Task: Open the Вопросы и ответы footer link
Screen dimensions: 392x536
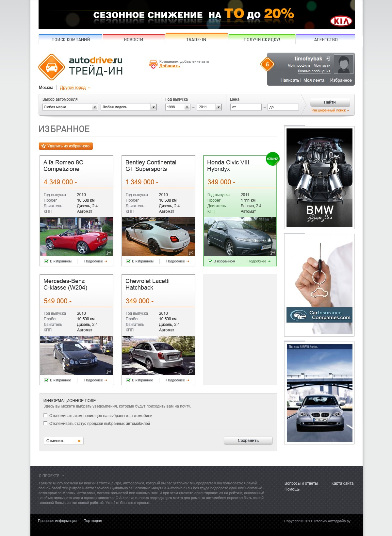Action: point(301,483)
